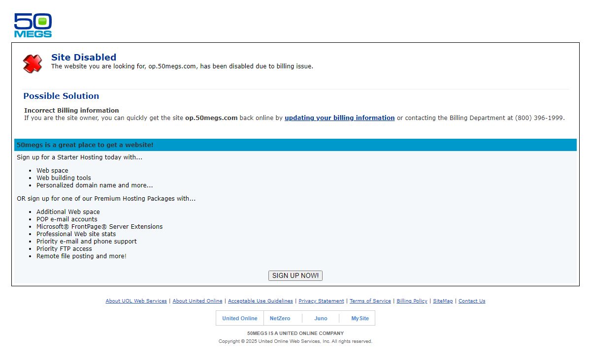
Task: Click the Possible Solution heading
Action: pos(61,96)
